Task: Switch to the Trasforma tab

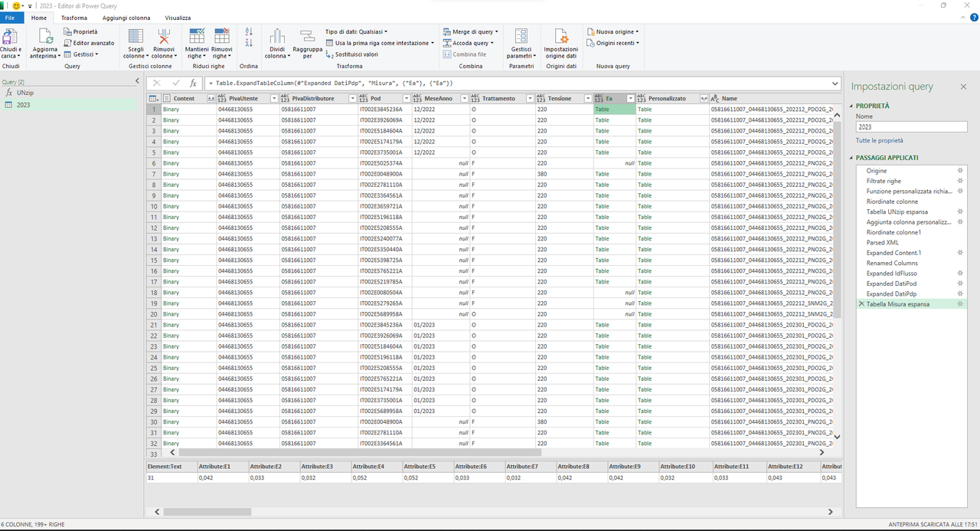Action: pos(74,18)
